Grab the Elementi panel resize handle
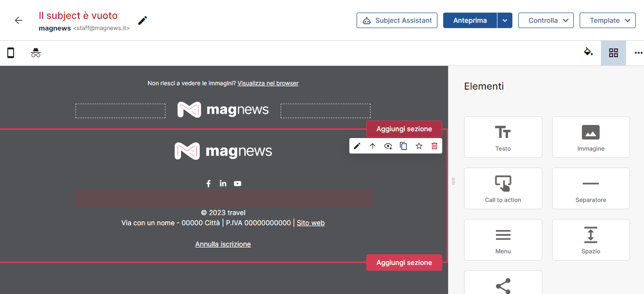Viewport: 644px width, 294px height. pos(453,181)
